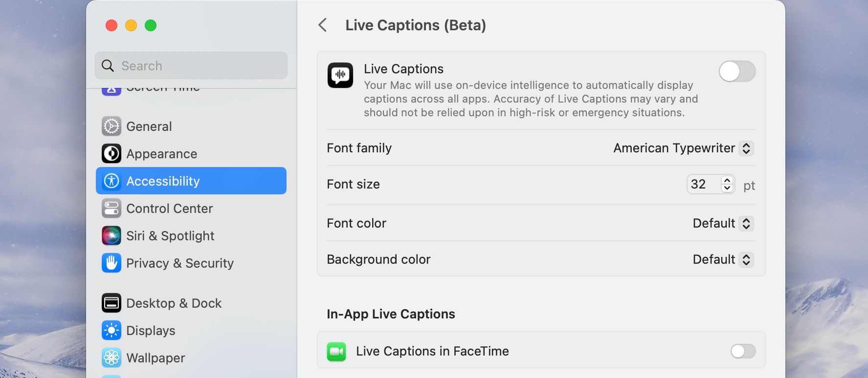Click the FaceTime app icon
868x378 pixels.
point(336,352)
